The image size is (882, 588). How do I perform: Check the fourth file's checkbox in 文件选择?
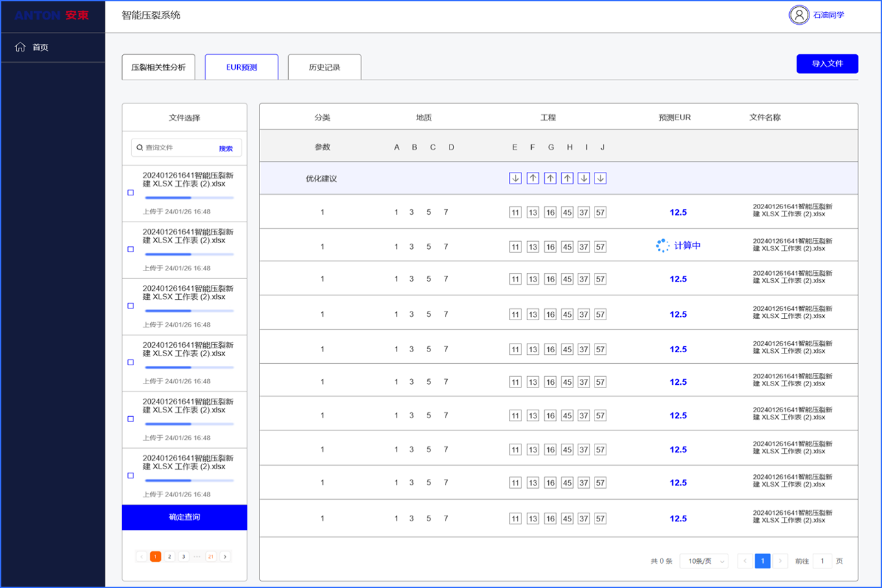pos(131,363)
